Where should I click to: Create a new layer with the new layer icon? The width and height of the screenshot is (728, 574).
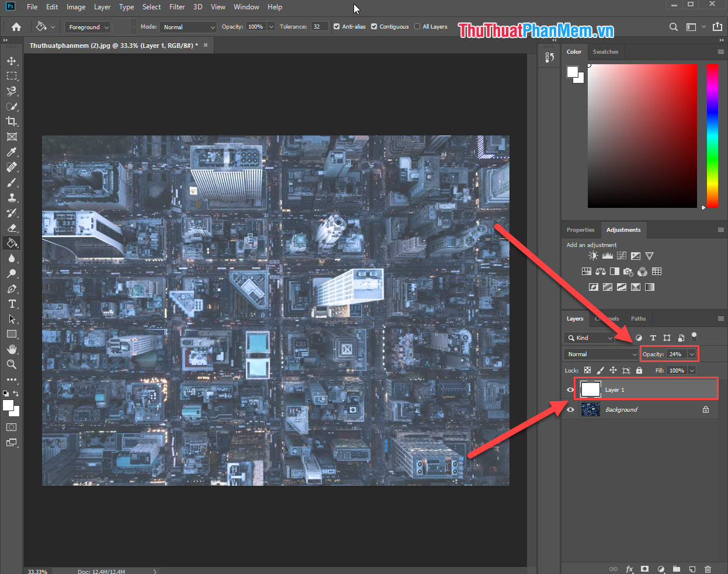692,568
